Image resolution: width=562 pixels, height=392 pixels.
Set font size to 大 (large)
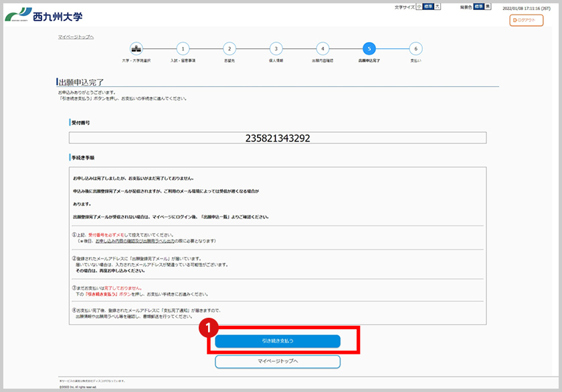(x=438, y=7)
